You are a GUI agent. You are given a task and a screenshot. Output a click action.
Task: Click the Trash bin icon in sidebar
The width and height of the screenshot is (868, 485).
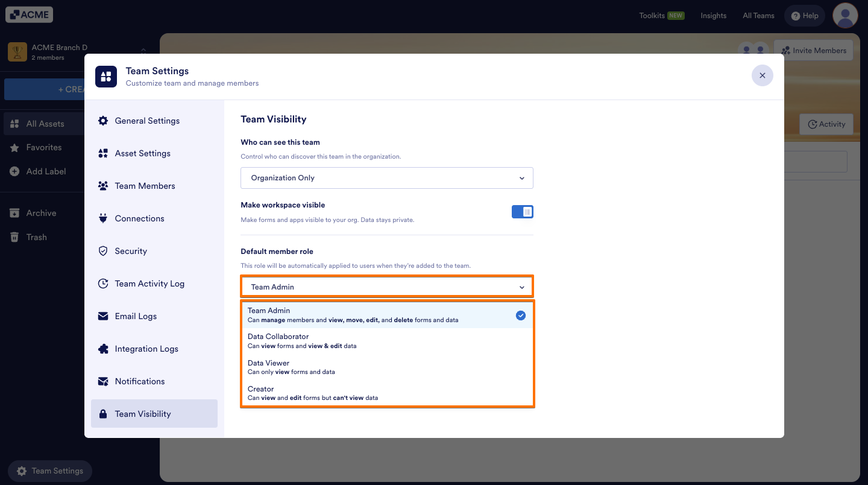click(14, 237)
